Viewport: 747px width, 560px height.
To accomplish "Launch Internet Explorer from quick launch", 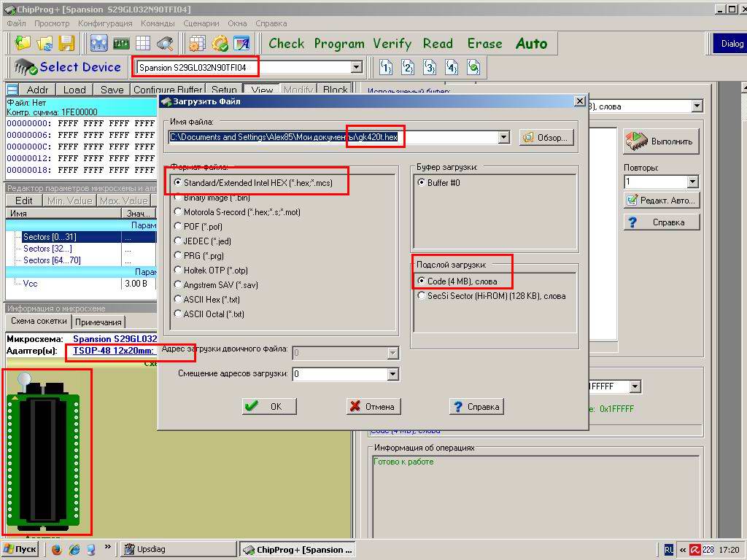I will (74, 550).
